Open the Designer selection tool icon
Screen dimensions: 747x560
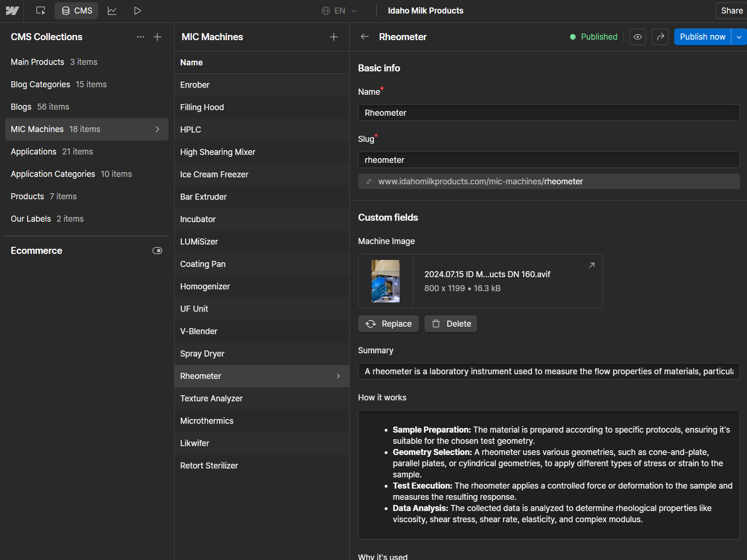(41, 11)
